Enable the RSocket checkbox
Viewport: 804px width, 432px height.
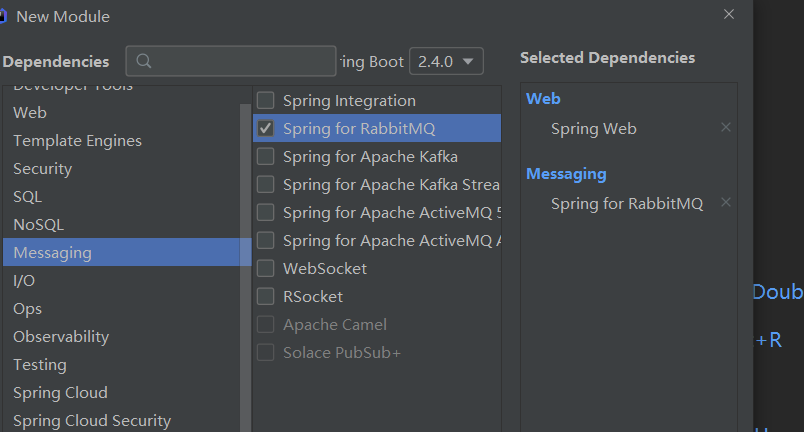coord(266,296)
